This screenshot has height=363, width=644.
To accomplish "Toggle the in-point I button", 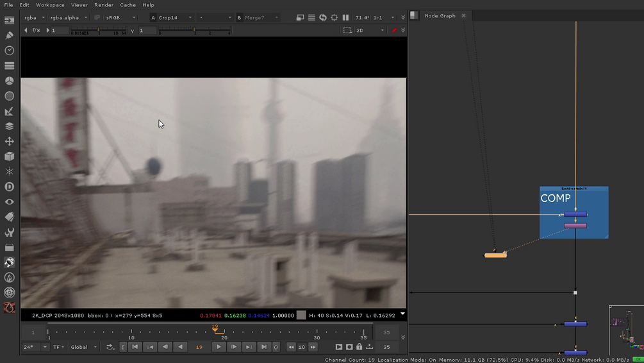I will click(x=123, y=347).
